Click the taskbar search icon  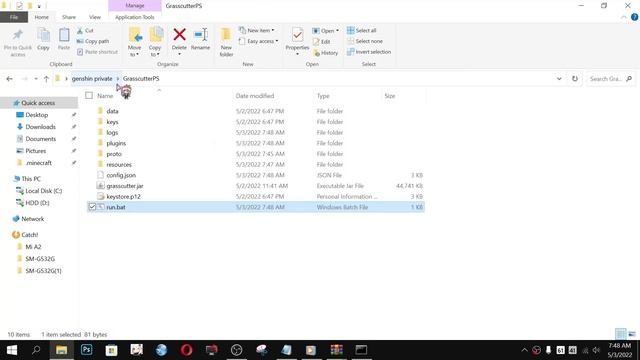click(x=36, y=350)
